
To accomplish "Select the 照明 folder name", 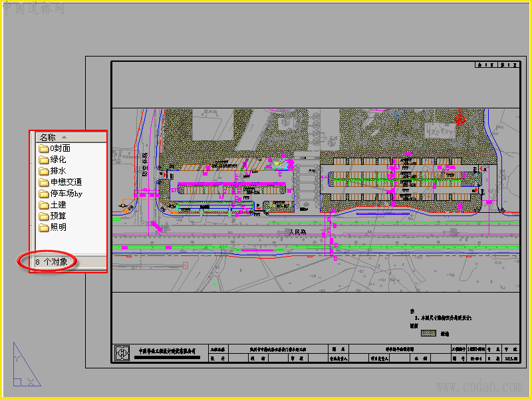I will [x=58, y=227].
